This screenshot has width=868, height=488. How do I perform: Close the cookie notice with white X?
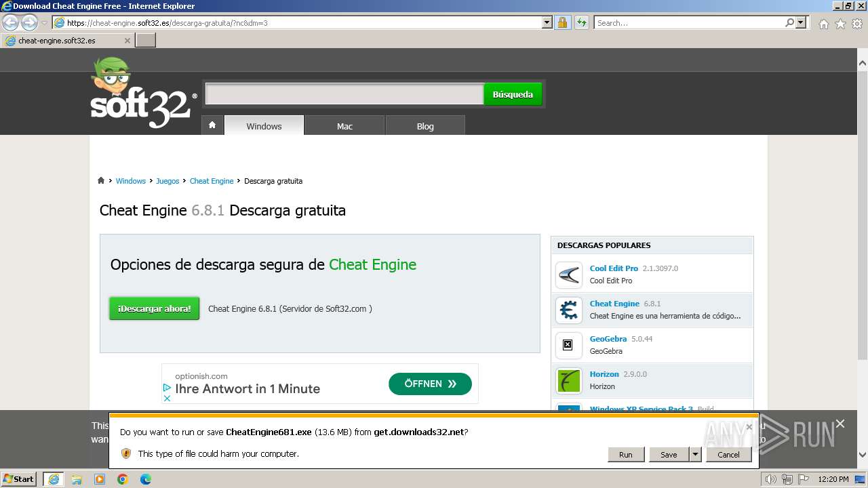840,424
